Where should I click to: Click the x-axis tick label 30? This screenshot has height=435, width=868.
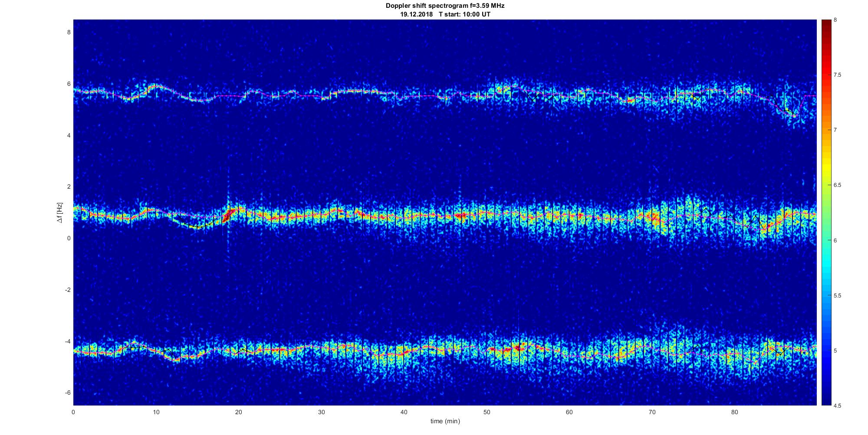(321, 412)
